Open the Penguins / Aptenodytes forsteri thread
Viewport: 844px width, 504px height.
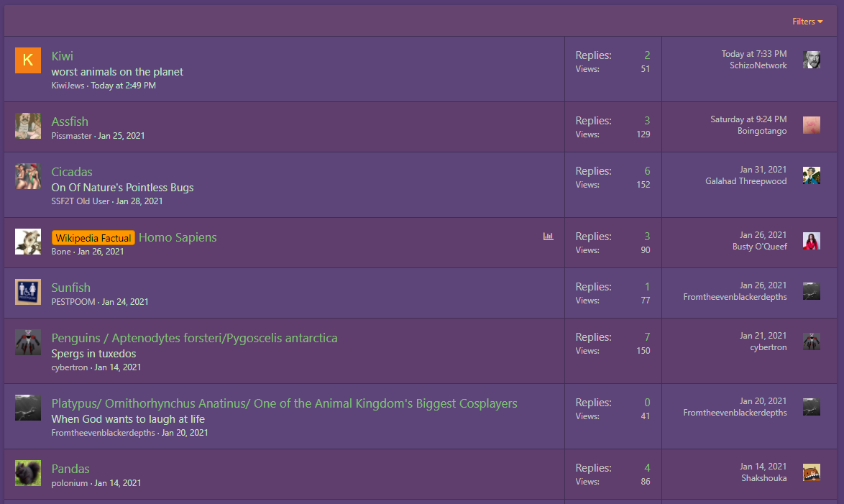click(x=194, y=338)
